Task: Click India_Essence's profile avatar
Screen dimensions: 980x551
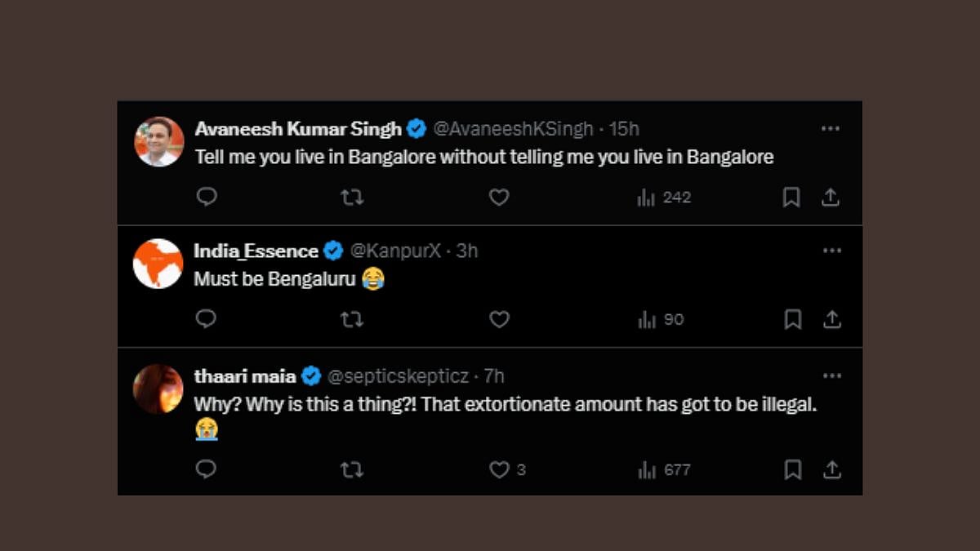Action: tap(158, 263)
